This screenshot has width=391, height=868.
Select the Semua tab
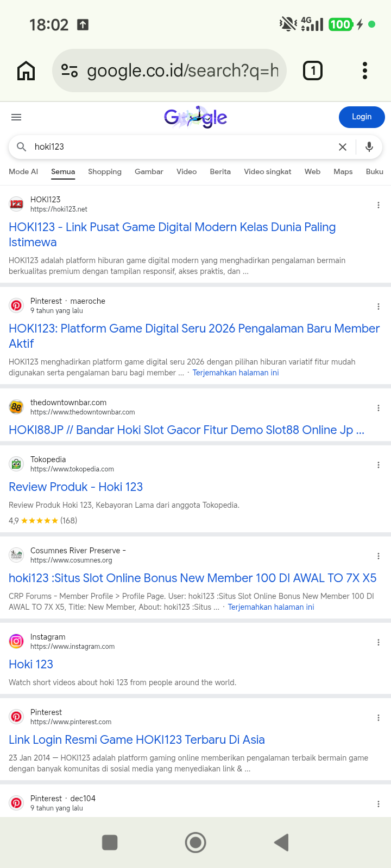pyautogui.click(x=63, y=171)
